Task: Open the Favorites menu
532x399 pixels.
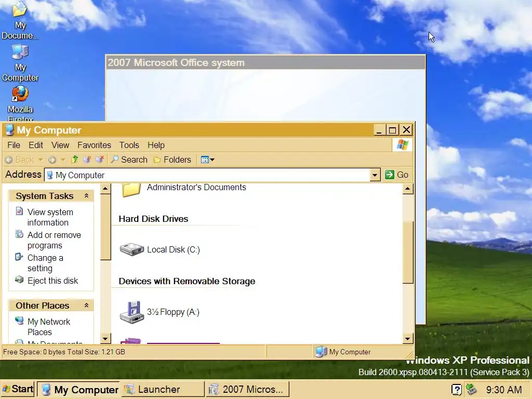Action: pos(94,145)
